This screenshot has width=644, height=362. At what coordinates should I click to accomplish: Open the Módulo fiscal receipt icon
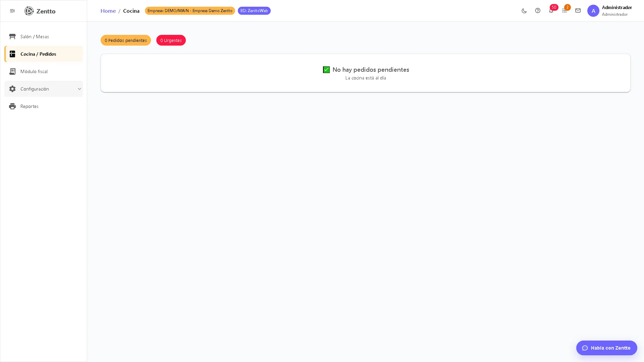coord(12,71)
